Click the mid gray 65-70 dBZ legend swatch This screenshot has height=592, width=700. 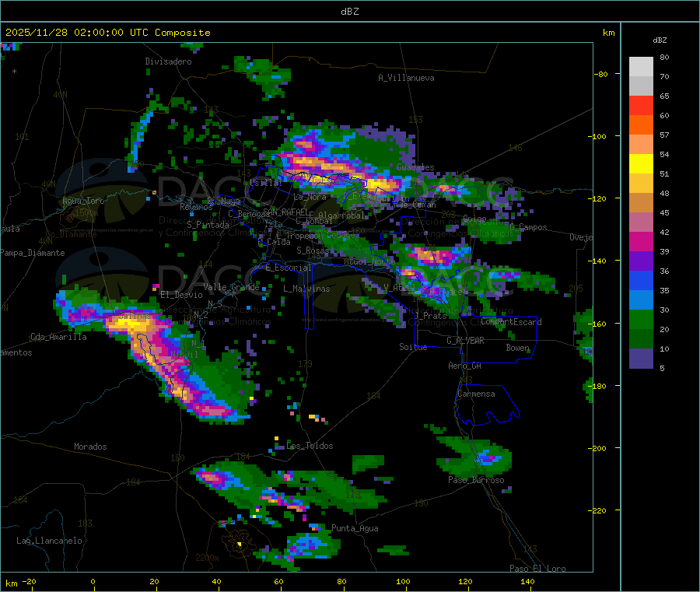click(641, 86)
